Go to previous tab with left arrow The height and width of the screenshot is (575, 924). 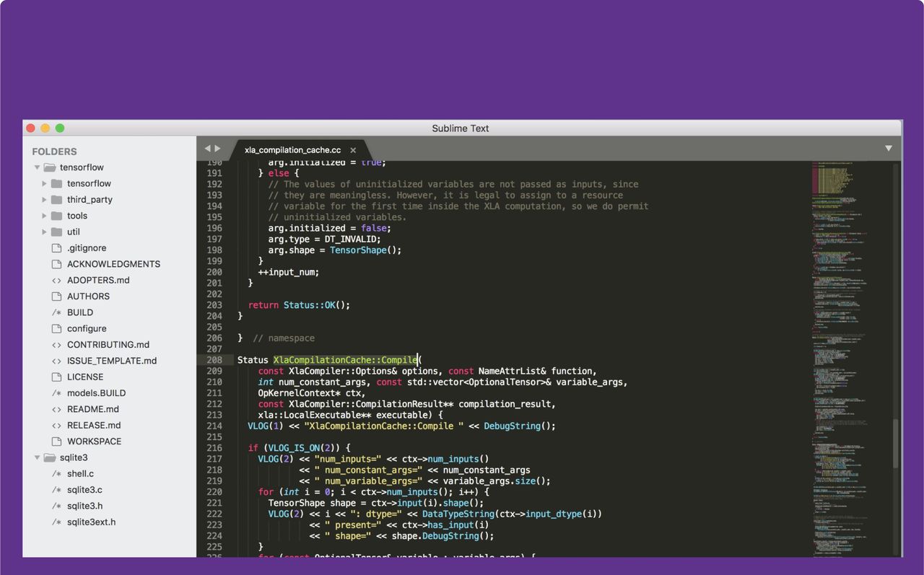(x=207, y=148)
